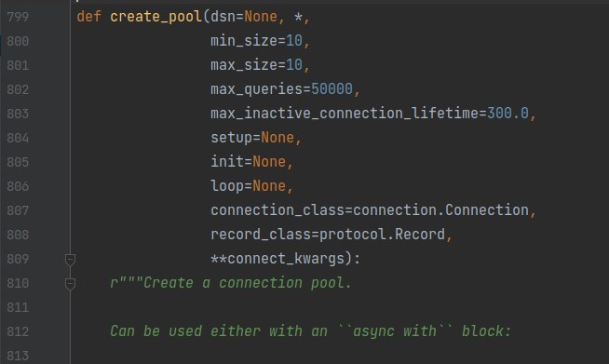Click the max_queries value 50000
Screen dimensions: 609x364
(332, 89)
